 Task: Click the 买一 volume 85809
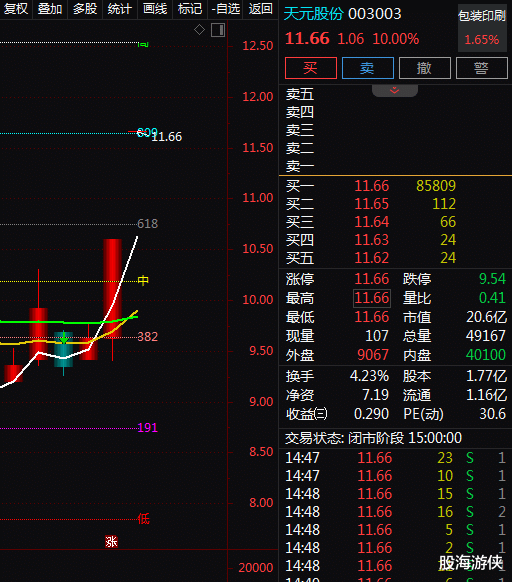click(436, 186)
